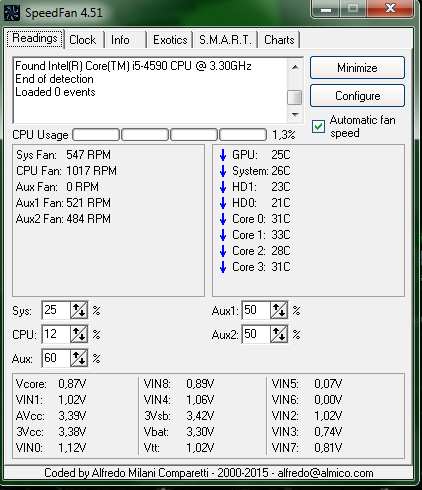
Task: Click the log scroll down arrow
Action: point(295,115)
